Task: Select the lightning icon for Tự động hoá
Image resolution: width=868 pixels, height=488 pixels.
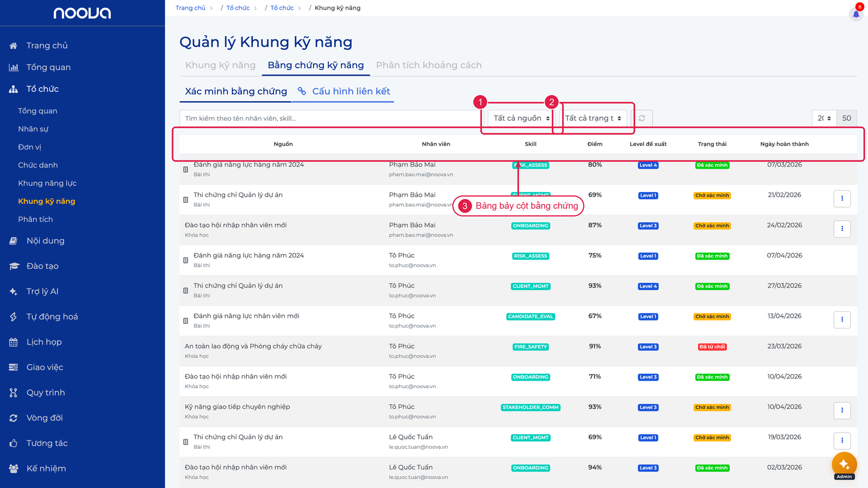Action: point(14,317)
